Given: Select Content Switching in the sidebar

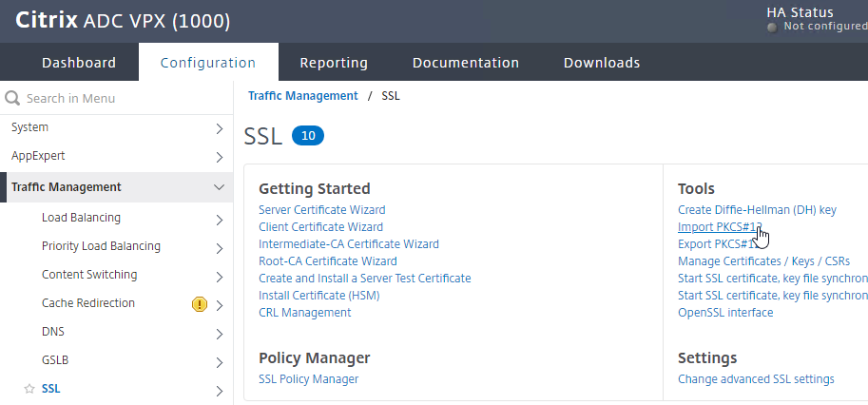Looking at the screenshot, I should 89,275.
